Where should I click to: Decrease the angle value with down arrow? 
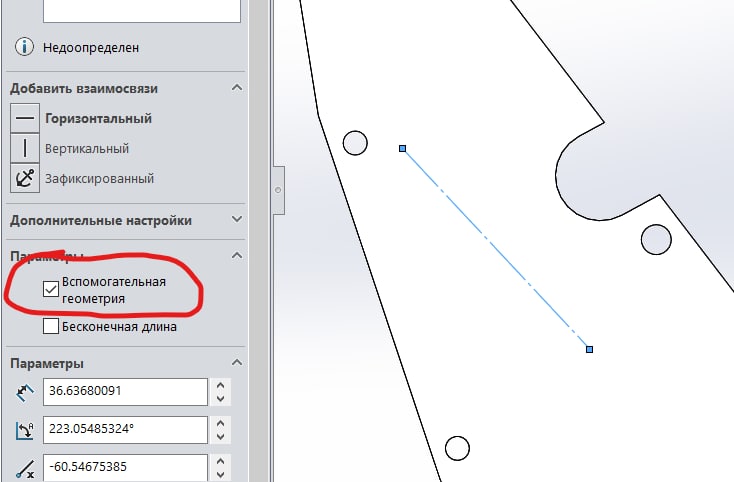(x=220, y=437)
